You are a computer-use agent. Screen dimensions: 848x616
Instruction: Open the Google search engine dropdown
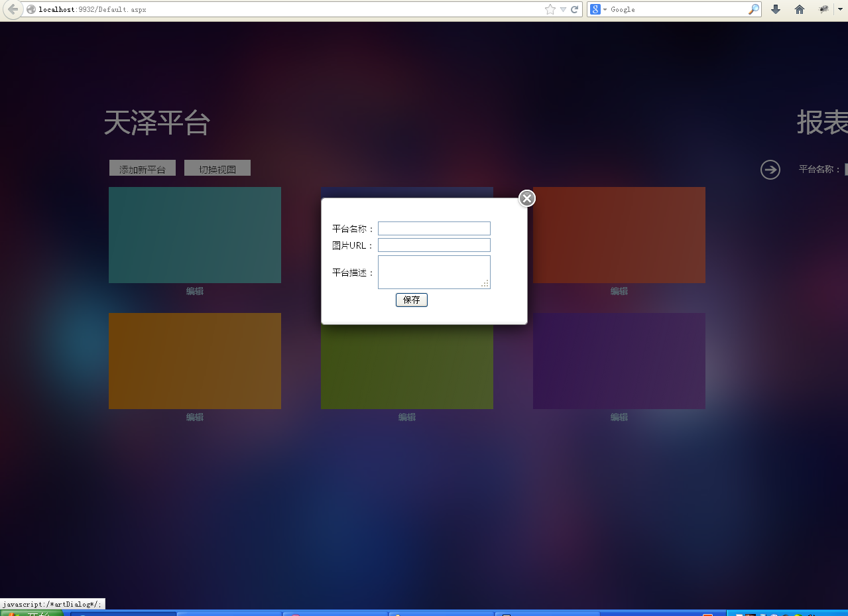click(x=598, y=9)
